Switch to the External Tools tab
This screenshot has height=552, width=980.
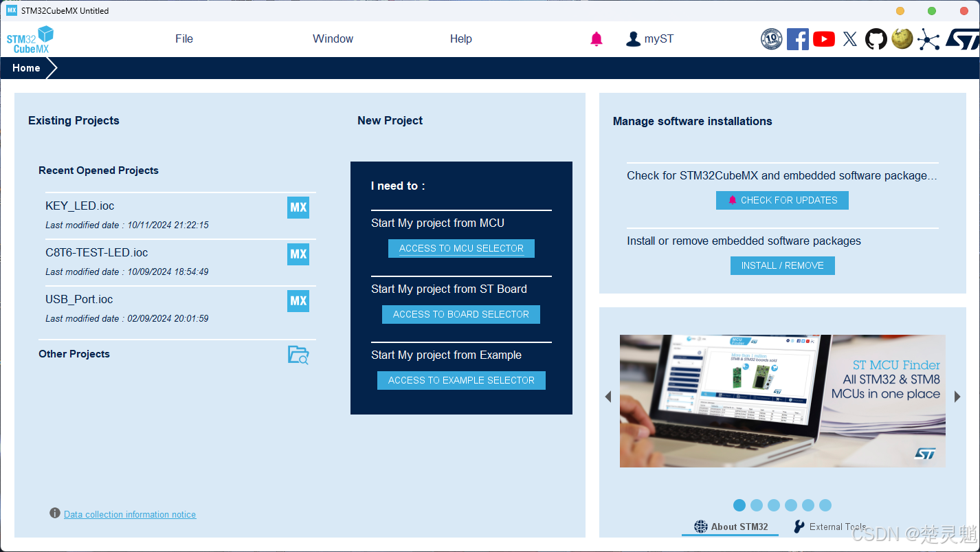[829, 527]
